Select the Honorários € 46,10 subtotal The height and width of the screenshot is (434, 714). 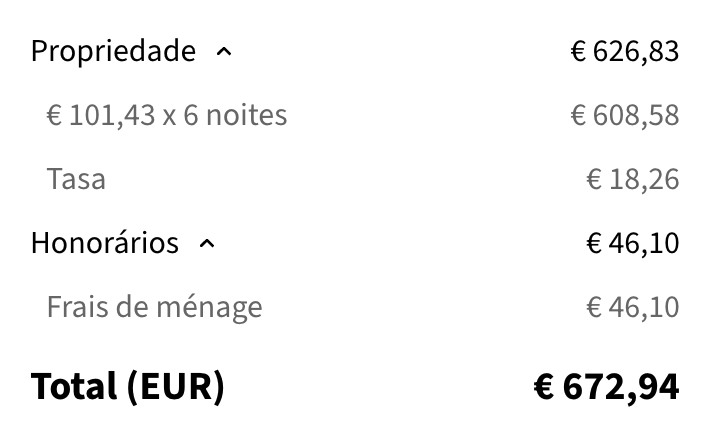coord(632,243)
